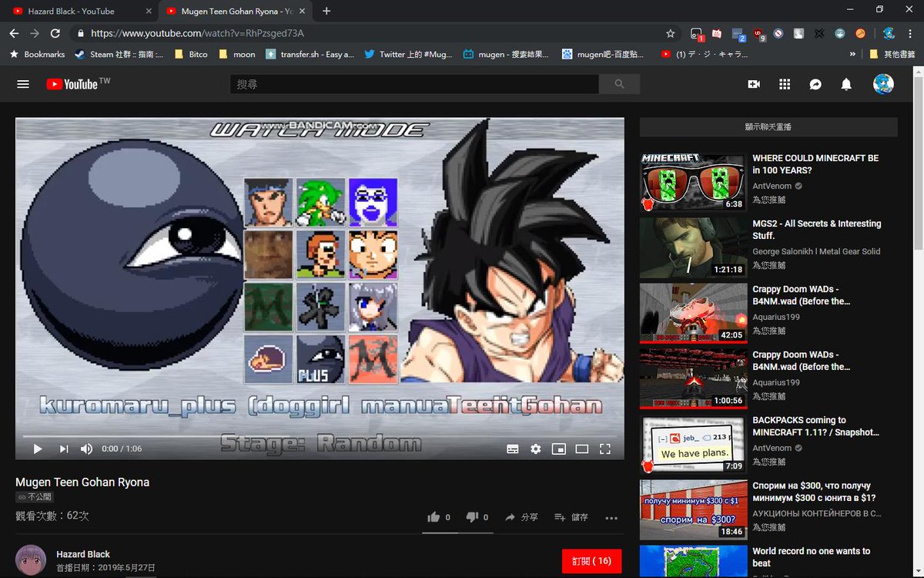Image resolution: width=924 pixels, height=578 pixels.
Task: Open the Chrome profile avatar
Action: [889, 33]
